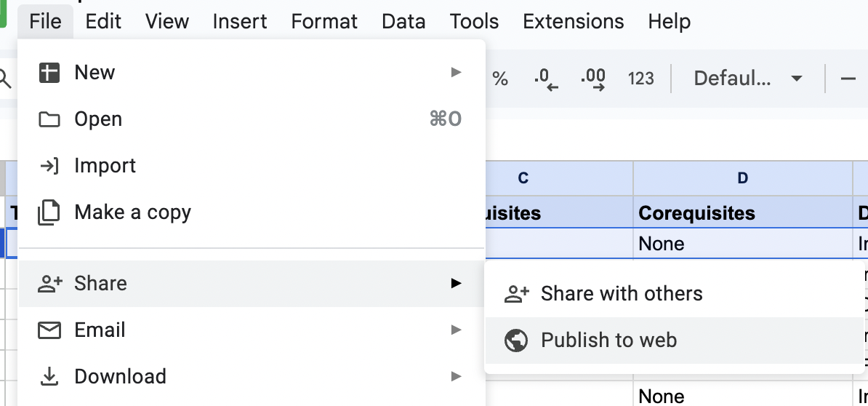The width and height of the screenshot is (868, 406).
Task: Click the Share with others person icon
Action: (516, 293)
